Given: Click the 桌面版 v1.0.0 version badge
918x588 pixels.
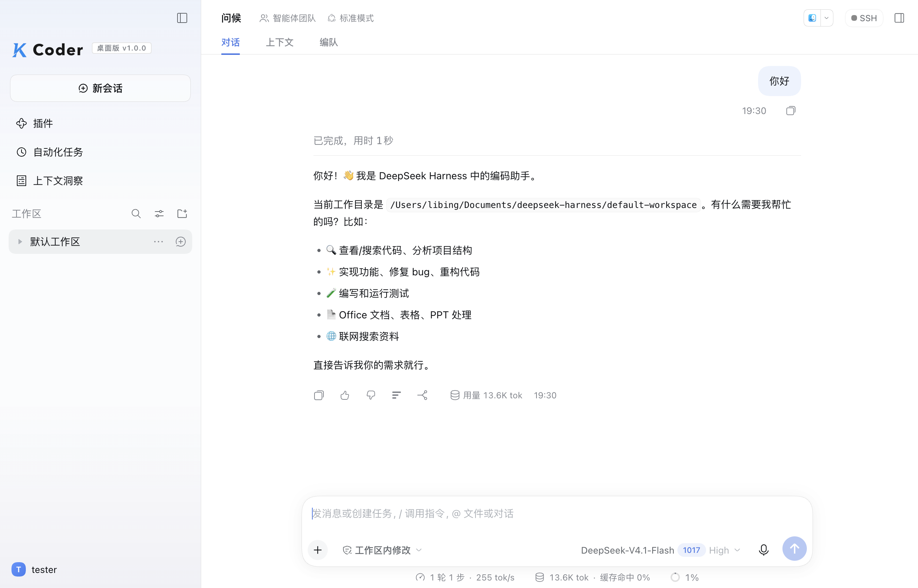Looking at the screenshot, I should (122, 48).
